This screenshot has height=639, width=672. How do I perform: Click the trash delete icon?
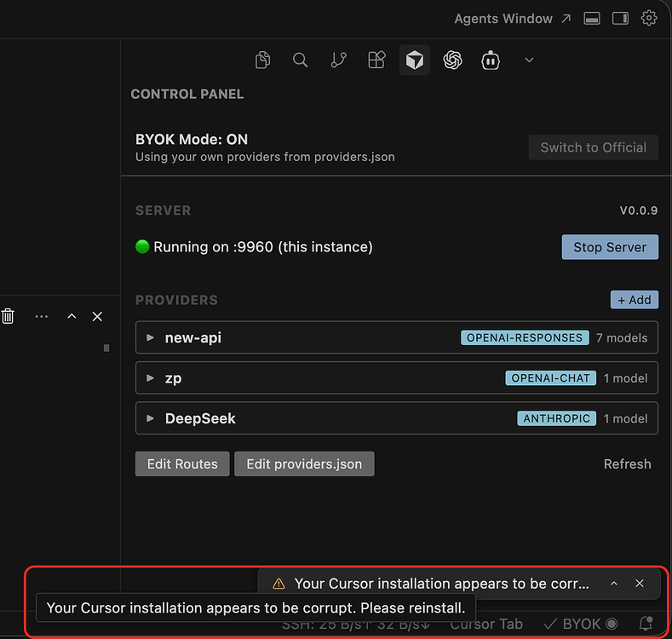8,316
